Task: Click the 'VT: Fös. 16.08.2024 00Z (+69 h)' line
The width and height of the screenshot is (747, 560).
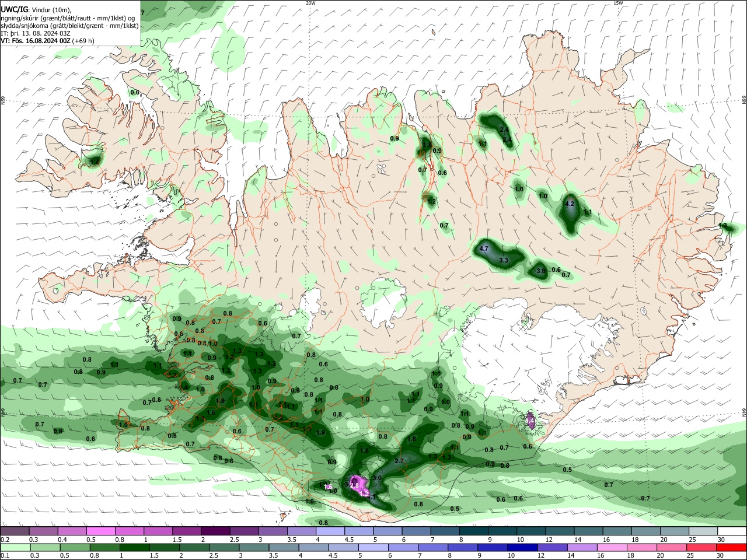Action: (47, 41)
